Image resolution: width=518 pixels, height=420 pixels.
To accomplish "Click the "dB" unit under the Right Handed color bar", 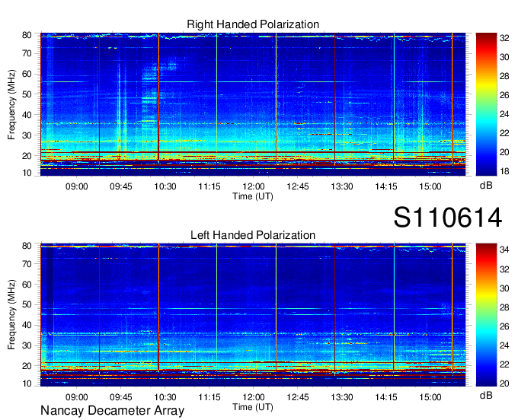I will click(486, 186).
